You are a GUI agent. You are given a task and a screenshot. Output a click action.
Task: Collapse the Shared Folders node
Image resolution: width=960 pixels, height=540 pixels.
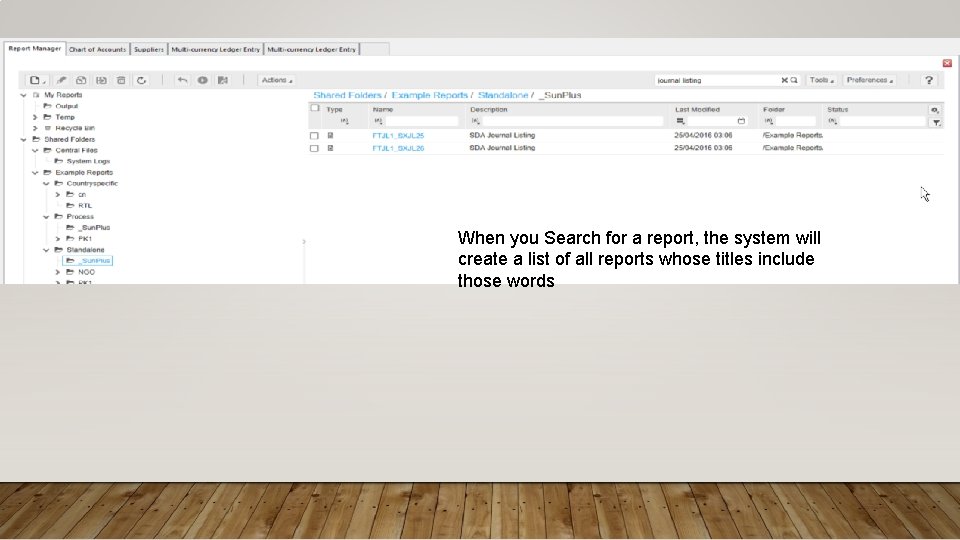(x=23, y=140)
